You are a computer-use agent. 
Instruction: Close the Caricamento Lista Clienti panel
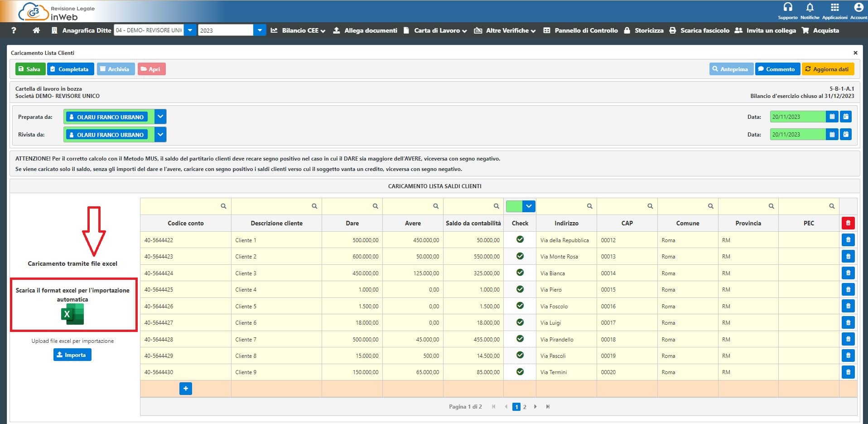(855, 53)
